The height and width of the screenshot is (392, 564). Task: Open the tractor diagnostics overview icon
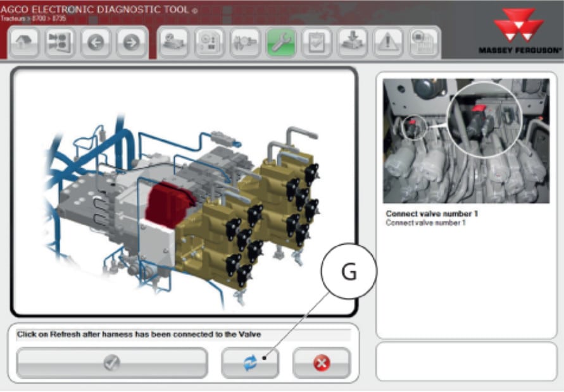173,42
